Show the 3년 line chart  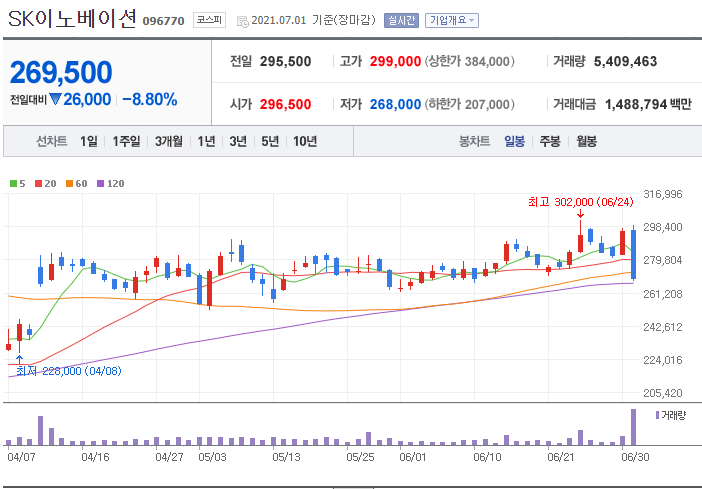click(238, 142)
